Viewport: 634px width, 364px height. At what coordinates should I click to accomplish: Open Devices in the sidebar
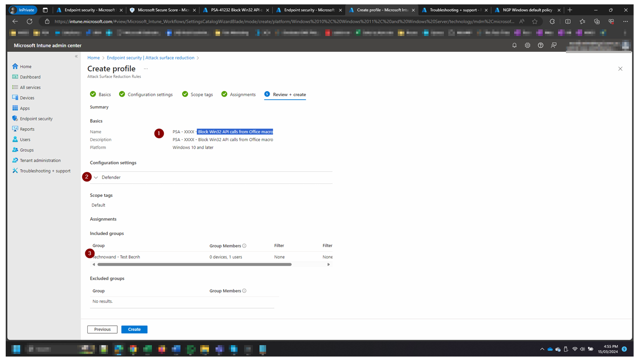coord(23,98)
